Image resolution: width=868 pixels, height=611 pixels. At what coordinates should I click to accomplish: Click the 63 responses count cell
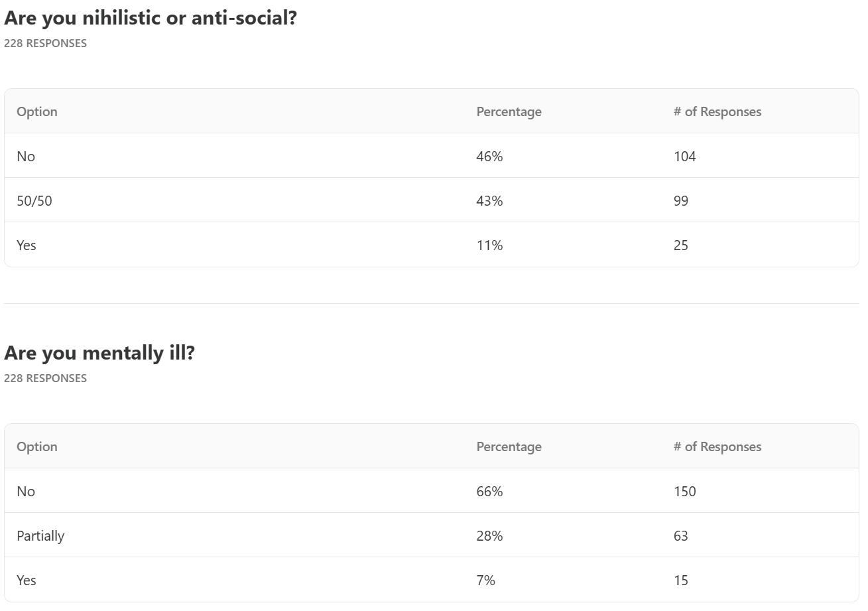(680, 535)
